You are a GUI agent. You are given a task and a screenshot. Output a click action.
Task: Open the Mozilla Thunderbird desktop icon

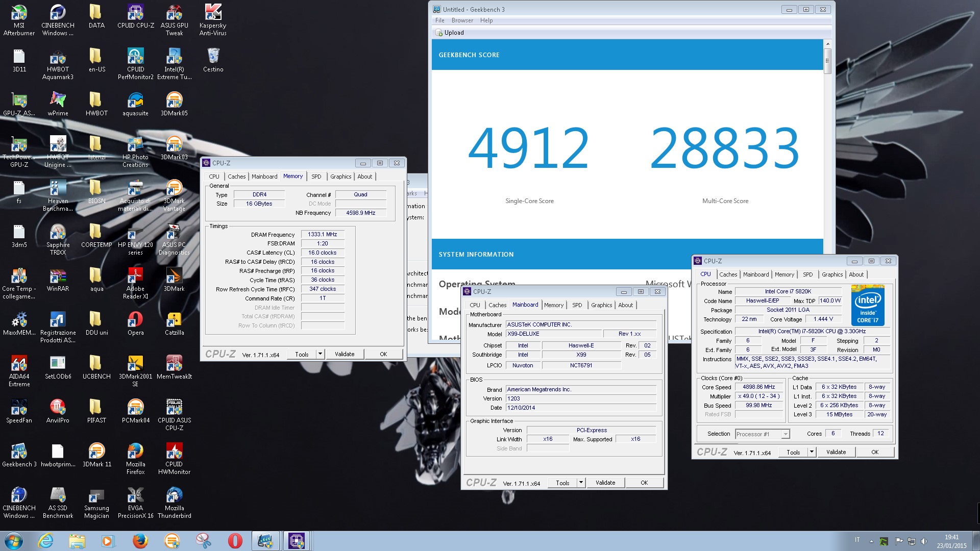[174, 503]
